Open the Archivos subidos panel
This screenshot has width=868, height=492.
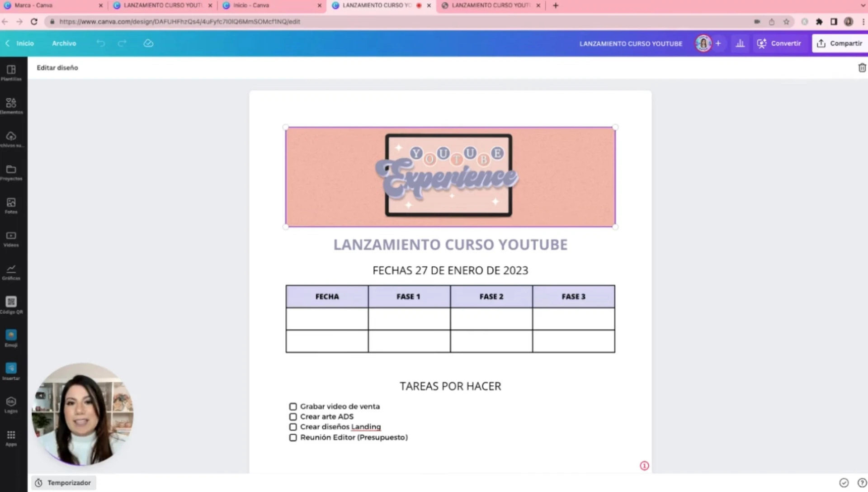pyautogui.click(x=11, y=139)
